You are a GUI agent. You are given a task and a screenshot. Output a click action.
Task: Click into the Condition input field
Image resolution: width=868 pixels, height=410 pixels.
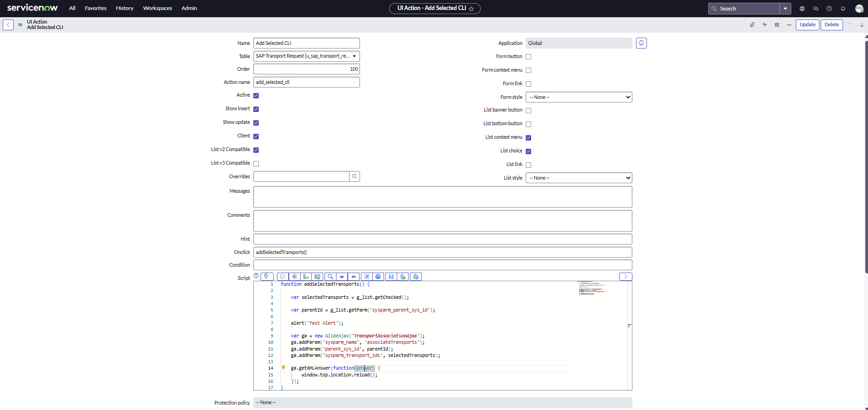tap(443, 265)
